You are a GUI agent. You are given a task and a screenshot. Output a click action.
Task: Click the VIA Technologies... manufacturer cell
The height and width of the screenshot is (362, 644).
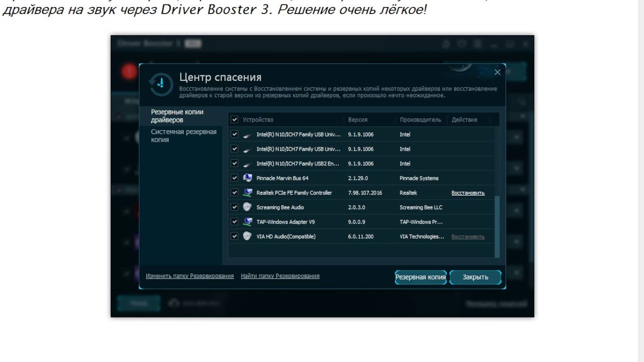tap(422, 236)
